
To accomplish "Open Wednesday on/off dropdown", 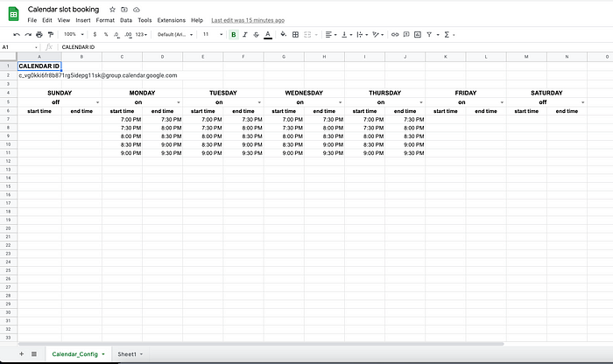I will (x=340, y=102).
